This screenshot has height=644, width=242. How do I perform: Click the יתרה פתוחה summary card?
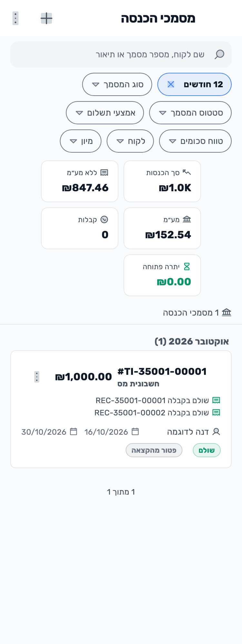pyautogui.click(x=162, y=275)
